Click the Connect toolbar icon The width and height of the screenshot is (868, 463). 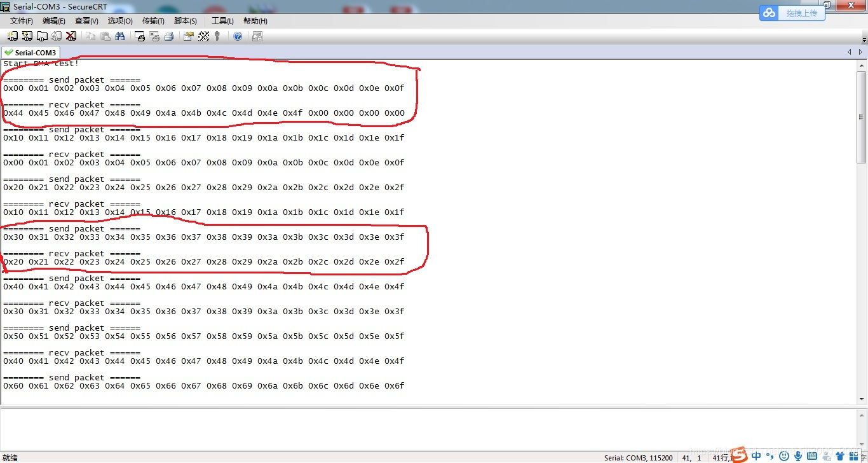point(13,36)
